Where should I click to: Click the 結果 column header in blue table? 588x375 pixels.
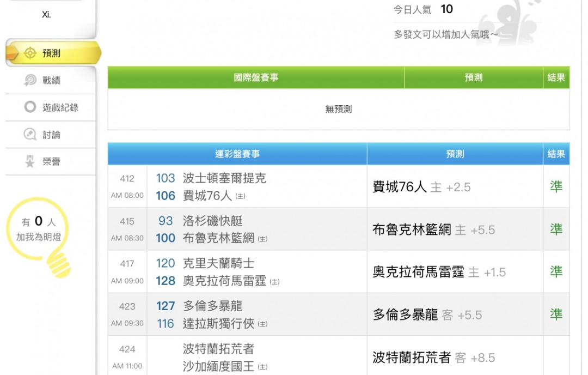pos(556,154)
